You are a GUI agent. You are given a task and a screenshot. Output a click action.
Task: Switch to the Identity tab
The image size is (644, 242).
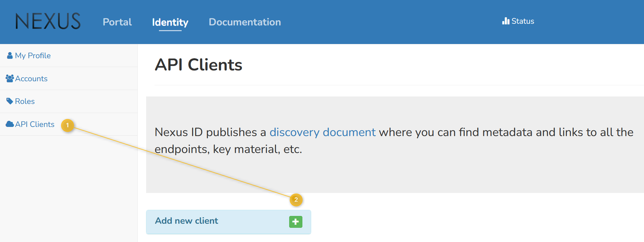(170, 22)
